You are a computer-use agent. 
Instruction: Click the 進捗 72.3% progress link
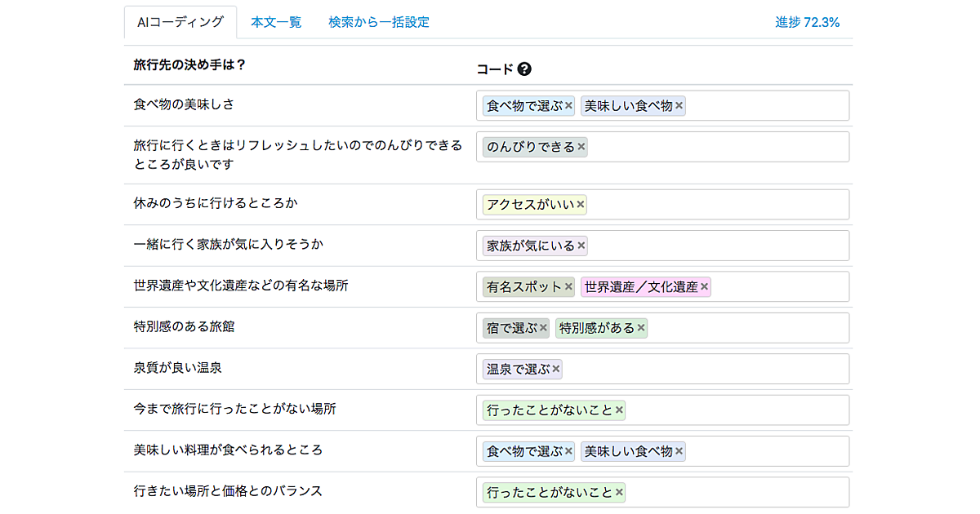pos(807,22)
